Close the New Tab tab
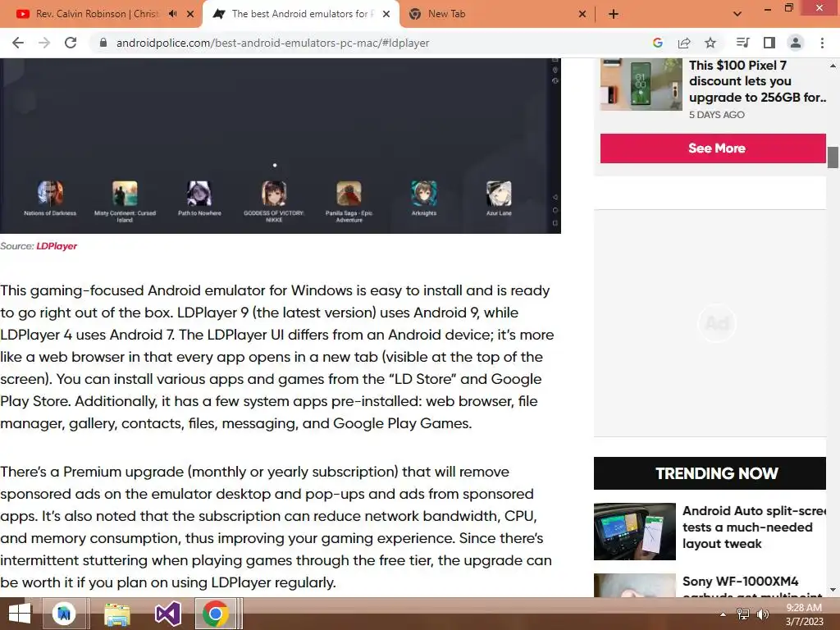This screenshot has height=630, width=840. [x=582, y=14]
